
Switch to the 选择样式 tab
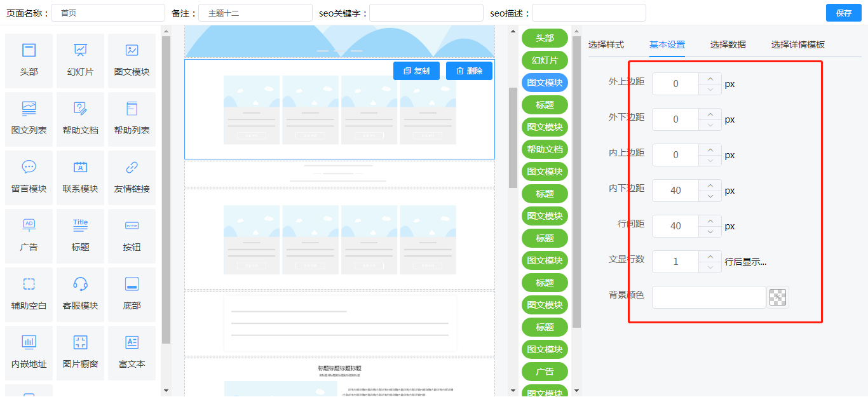tap(606, 44)
